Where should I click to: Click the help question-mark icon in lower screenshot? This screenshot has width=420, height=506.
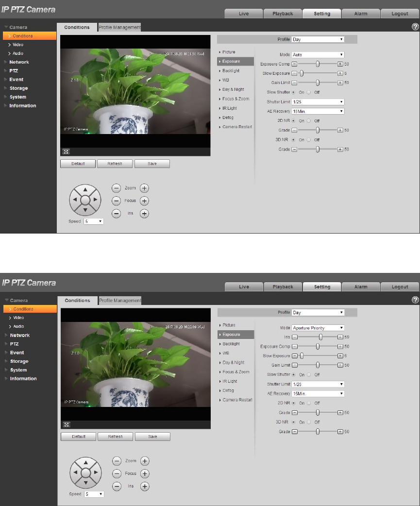tap(415, 300)
